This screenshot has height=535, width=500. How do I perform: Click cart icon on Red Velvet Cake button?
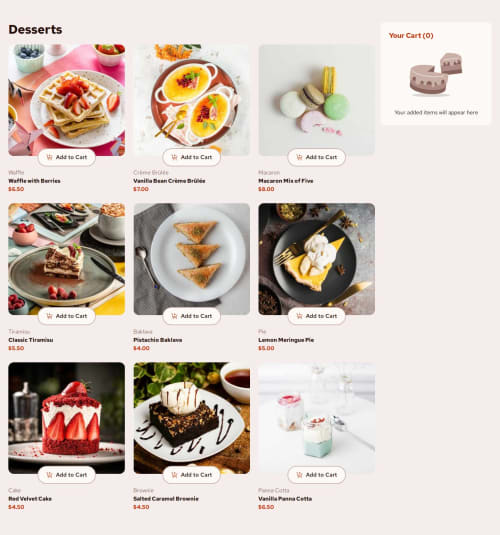click(x=49, y=475)
